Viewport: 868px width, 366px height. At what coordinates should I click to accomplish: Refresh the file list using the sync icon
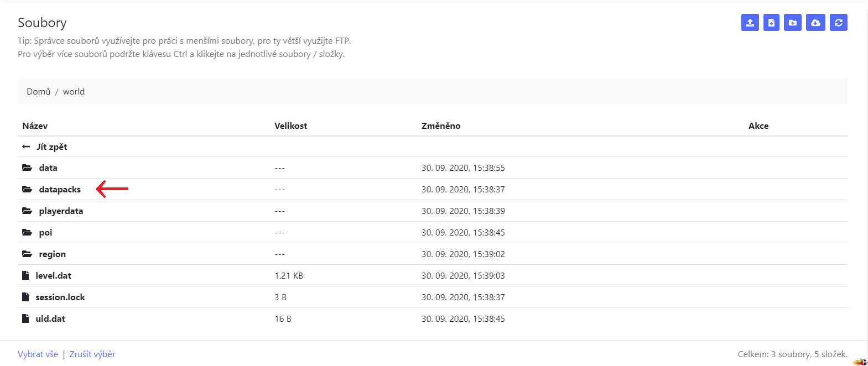(839, 23)
